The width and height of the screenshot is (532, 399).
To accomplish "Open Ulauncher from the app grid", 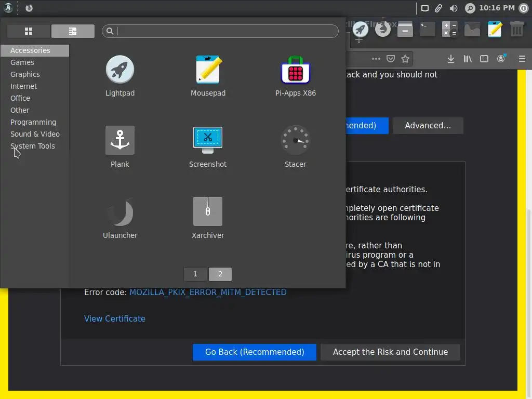I will coord(120,218).
